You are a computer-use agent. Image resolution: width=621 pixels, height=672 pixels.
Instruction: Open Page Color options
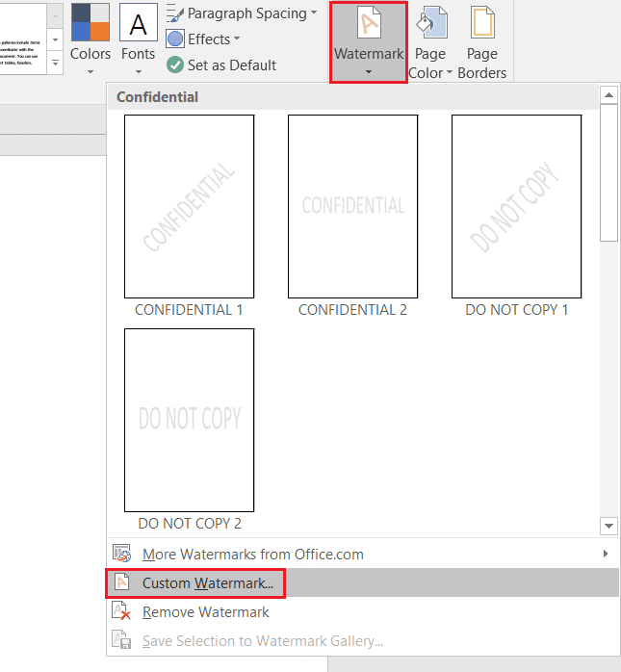point(430,41)
